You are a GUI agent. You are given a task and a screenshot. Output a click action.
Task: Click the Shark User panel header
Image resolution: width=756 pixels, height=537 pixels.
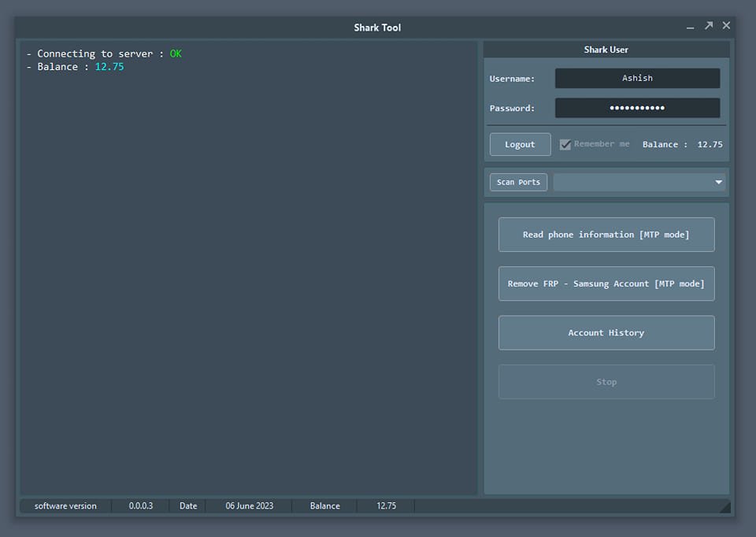[x=606, y=50]
